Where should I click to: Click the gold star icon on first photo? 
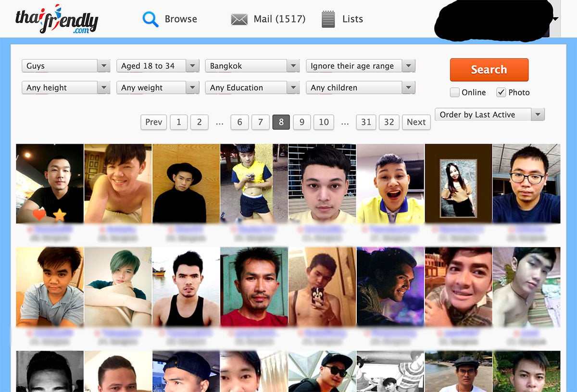(59, 214)
